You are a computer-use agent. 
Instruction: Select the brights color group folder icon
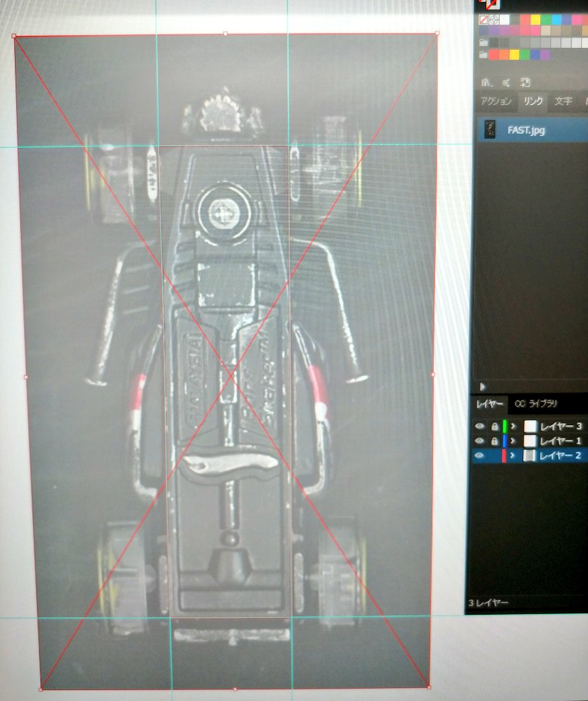point(483,55)
